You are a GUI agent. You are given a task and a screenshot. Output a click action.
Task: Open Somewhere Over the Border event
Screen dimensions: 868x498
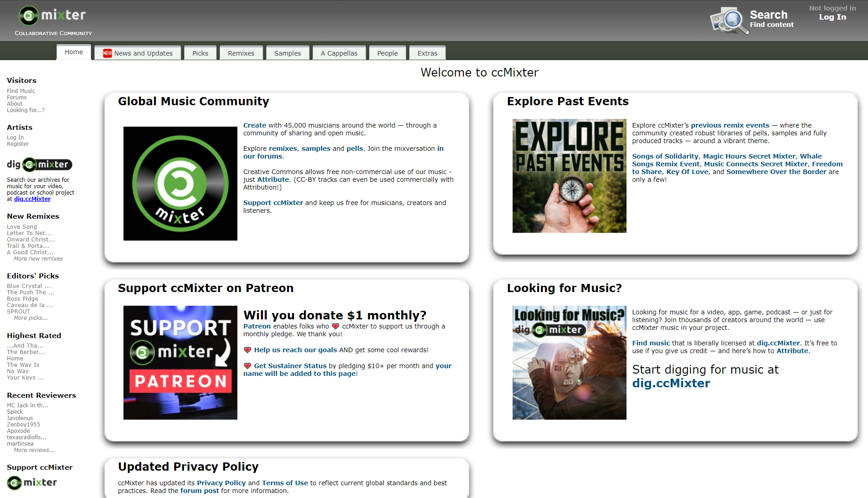(776, 172)
